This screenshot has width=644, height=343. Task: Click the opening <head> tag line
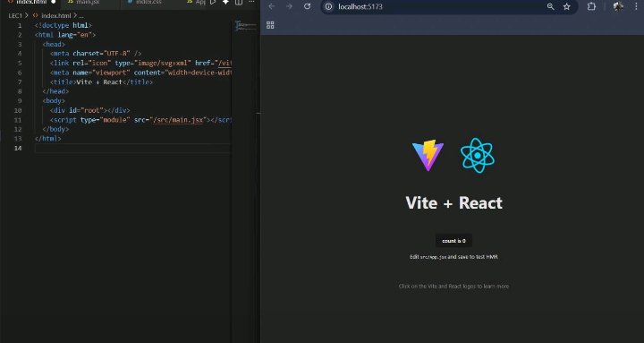(54, 45)
